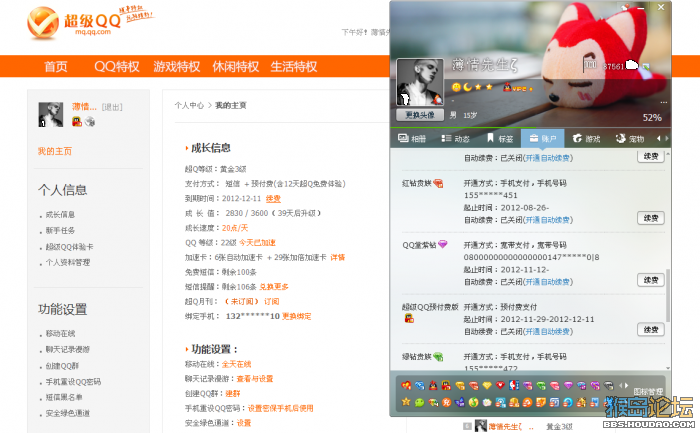Click the green diamond beside 绿钻贵族
The width and height of the screenshot is (700, 433).
tap(438, 356)
